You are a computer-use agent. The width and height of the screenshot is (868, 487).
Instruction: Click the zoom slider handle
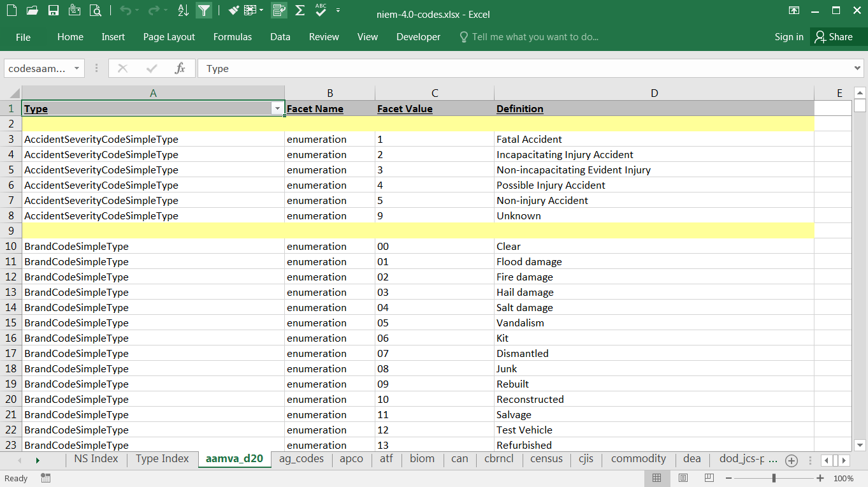(x=774, y=478)
